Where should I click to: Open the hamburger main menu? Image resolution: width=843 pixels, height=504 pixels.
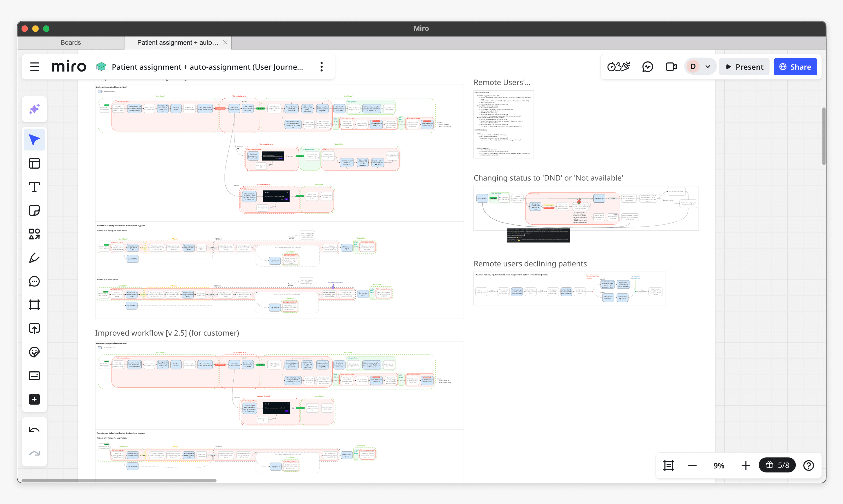(35, 67)
